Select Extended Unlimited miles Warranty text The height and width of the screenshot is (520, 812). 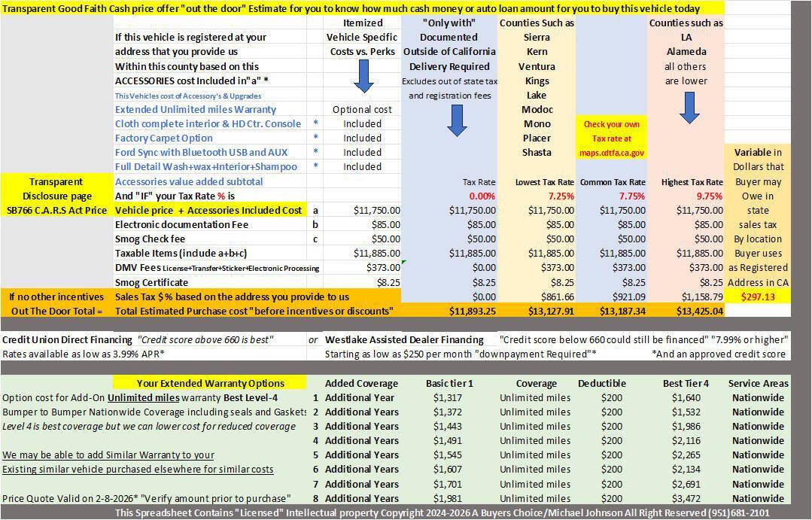tap(195, 109)
